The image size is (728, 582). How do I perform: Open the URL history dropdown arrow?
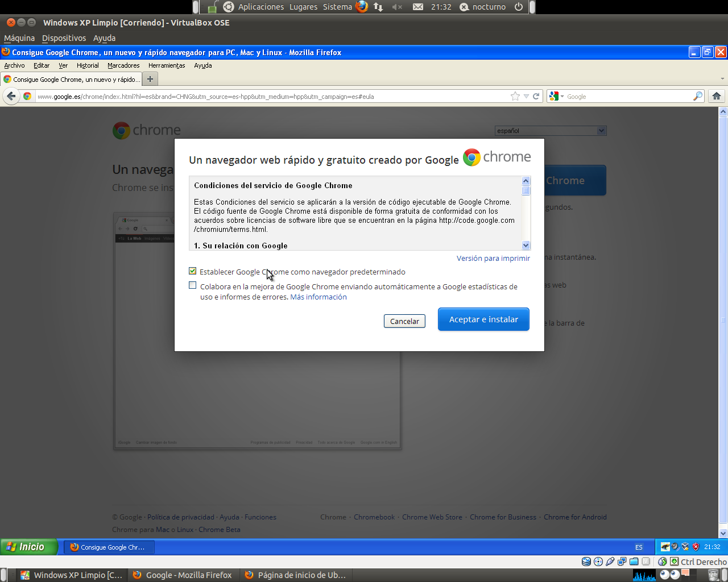pyautogui.click(x=526, y=96)
